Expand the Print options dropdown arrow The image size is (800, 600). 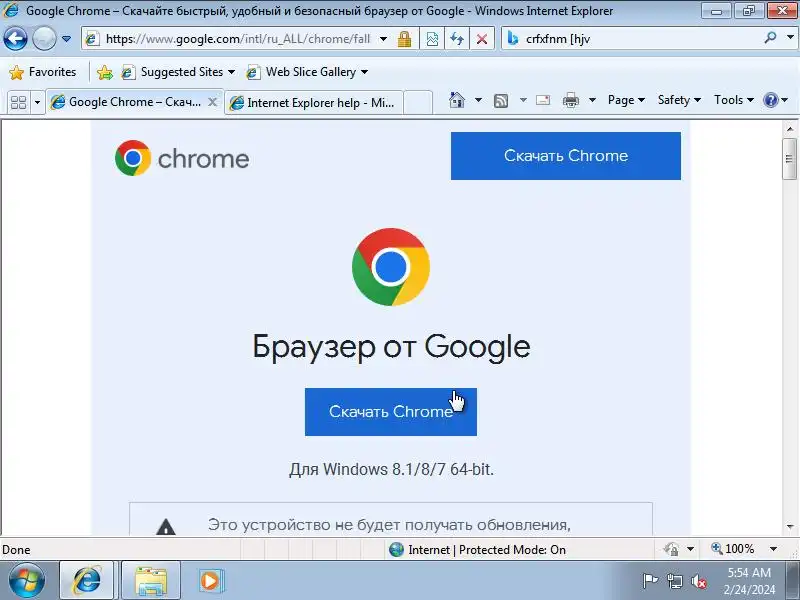pyautogui.click(x=592, y=100)
